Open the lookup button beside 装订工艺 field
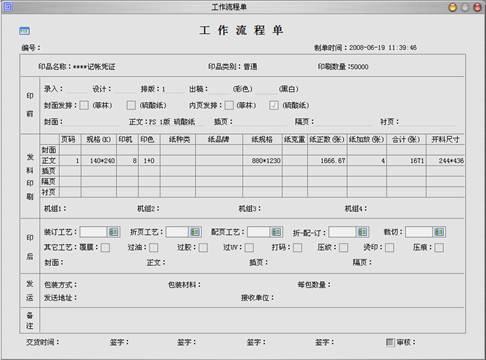 coord(114,232)
